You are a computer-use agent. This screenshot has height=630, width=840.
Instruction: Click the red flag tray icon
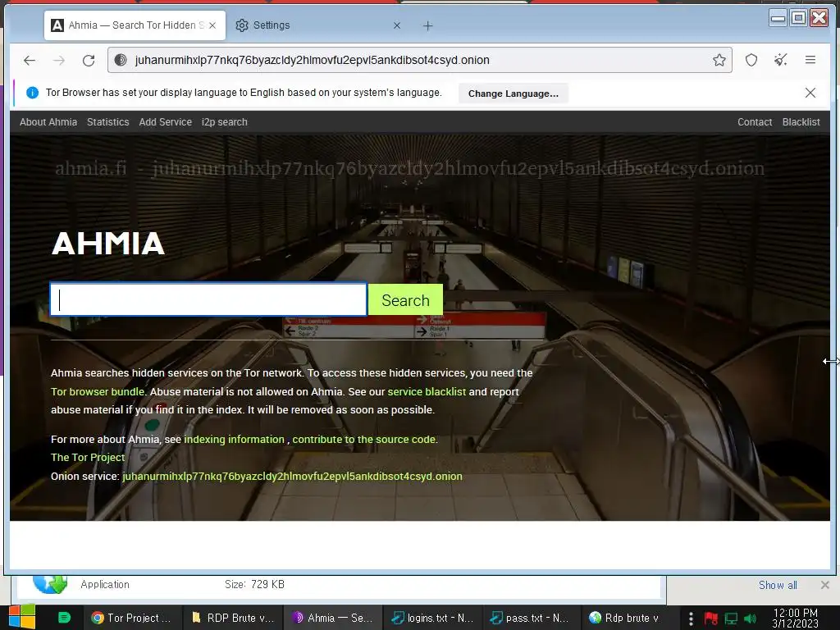(x=711, y=619)
